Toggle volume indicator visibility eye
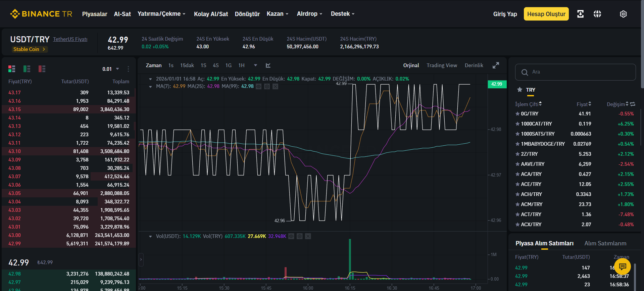Image resolution: width=644 pixels, height=291 pixels. 291,236
